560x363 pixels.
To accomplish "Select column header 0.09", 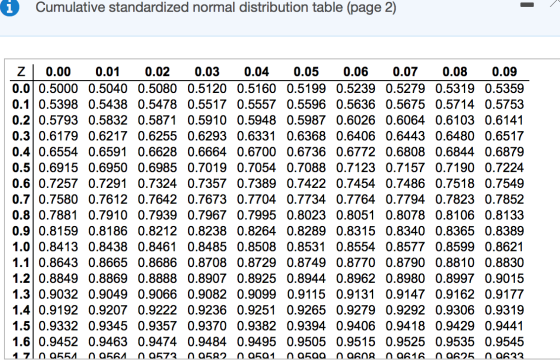I will (504, 72).
